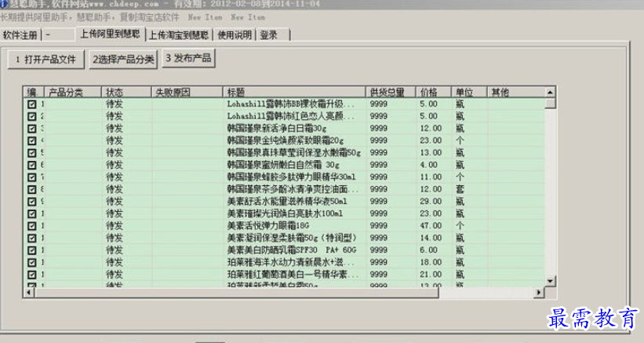Click the 1 打开产品文件 button
644x343 pixels.
pos(46,60)
